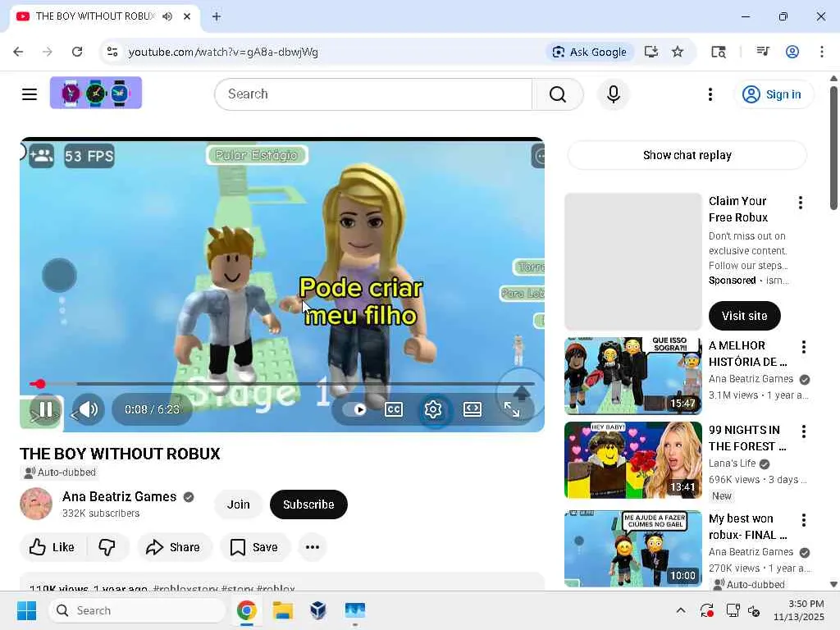Open A MELHOR HISTÓRIA DE video thumbnail

click(x=632, y=376)
